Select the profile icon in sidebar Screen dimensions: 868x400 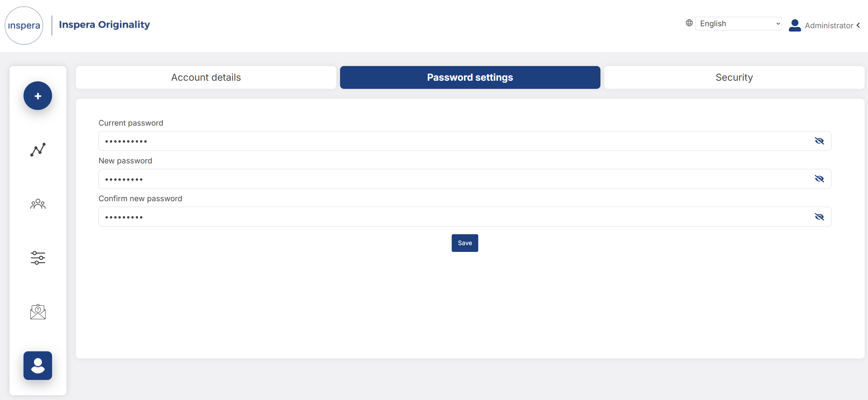point(38,366)
